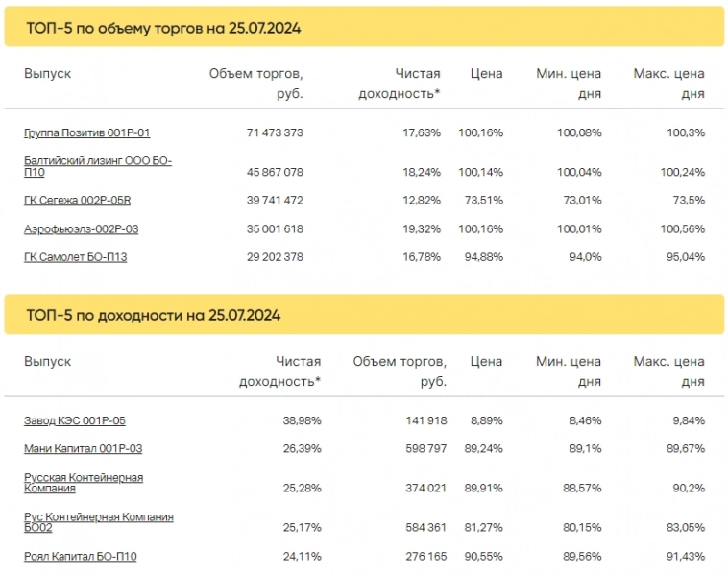Click the Мани Капитал 001Р-03 link
The height and width of the screenshot is (575, 728).
[83, 448]
